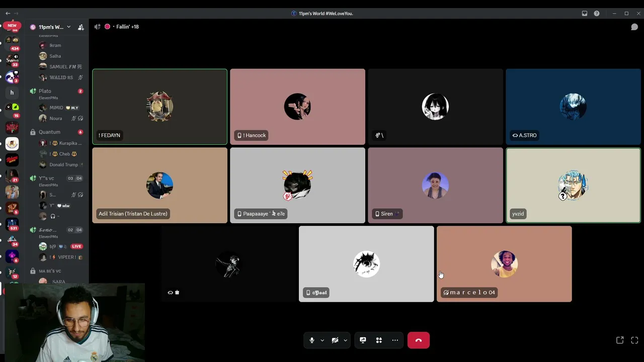
Task: Join the Y's vc voice channel
Action: (x=46, y=178)
